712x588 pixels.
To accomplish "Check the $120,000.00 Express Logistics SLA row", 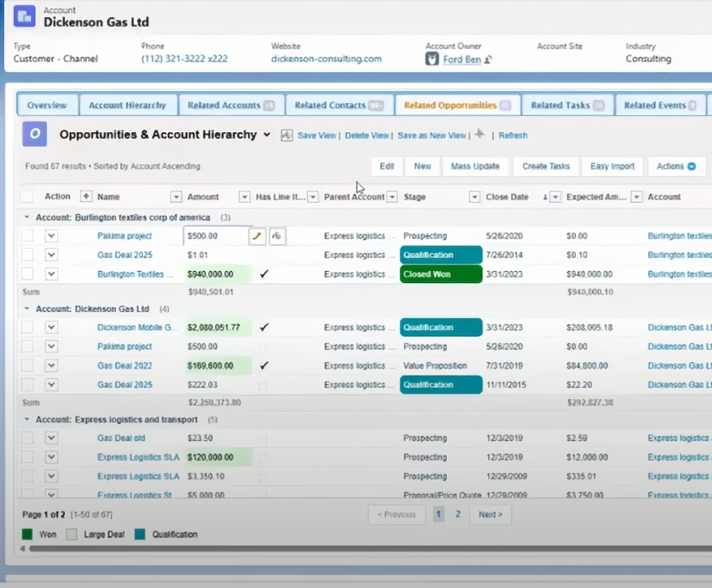I will [x=28, y=457].
